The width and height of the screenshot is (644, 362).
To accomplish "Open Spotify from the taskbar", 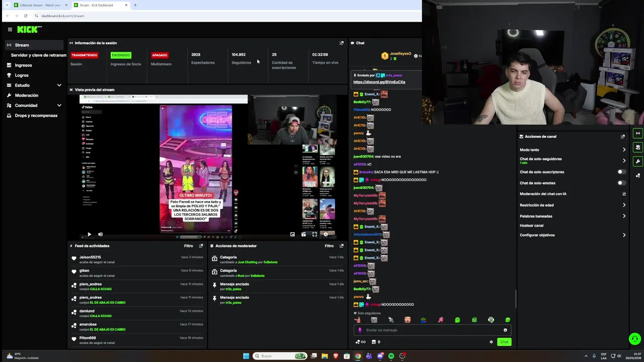I will [391, 356].
